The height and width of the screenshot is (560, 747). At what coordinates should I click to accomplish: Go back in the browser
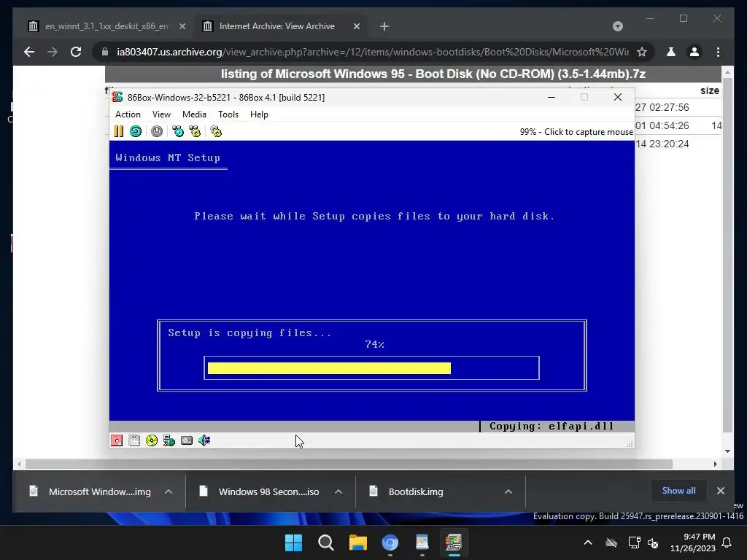click(29, 52)
